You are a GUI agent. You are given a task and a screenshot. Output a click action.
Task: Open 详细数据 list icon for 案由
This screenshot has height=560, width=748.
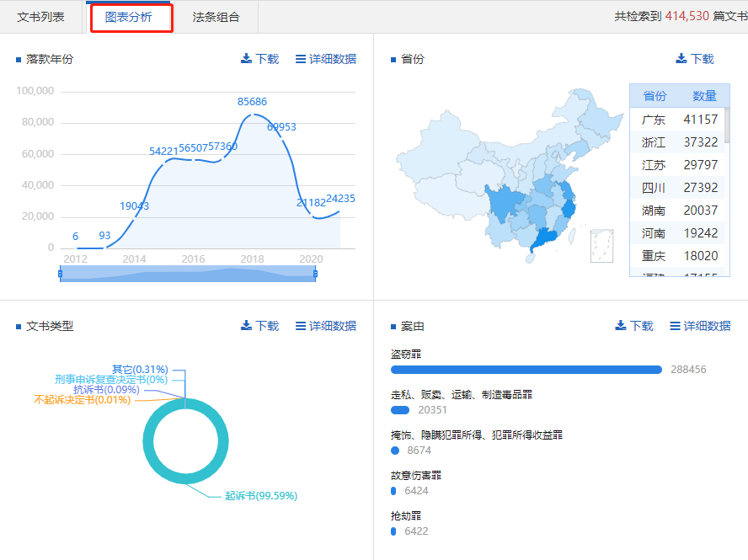coord(675,326)
